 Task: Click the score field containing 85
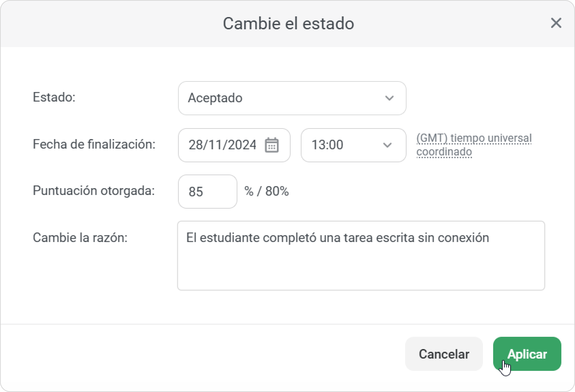(x=207, y=192)
